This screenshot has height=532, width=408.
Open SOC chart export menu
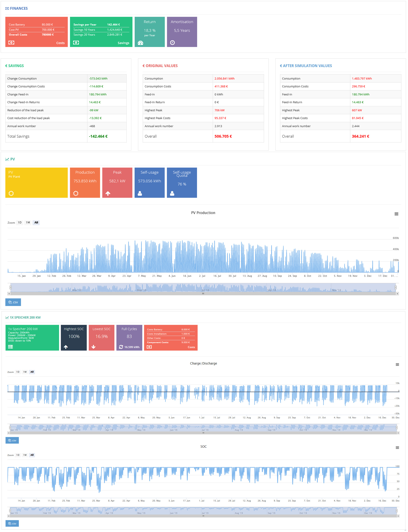click(x=397, y=448)
